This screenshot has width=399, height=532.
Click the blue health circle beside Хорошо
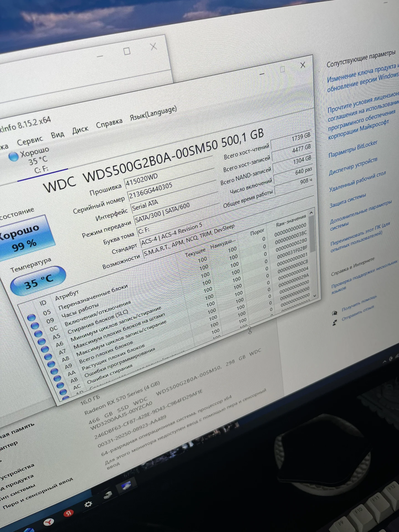[13, 157]
